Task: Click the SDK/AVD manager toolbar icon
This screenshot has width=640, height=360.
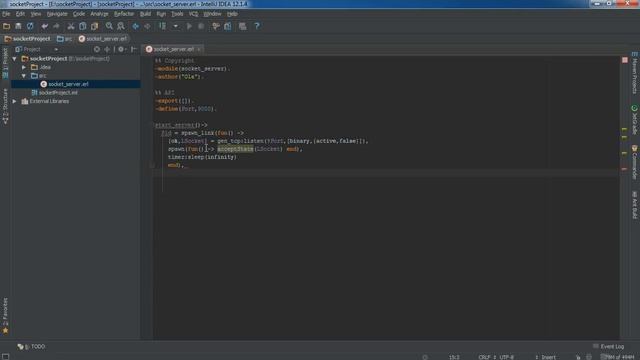Action: pyautogui.click(x=242, y=26)
